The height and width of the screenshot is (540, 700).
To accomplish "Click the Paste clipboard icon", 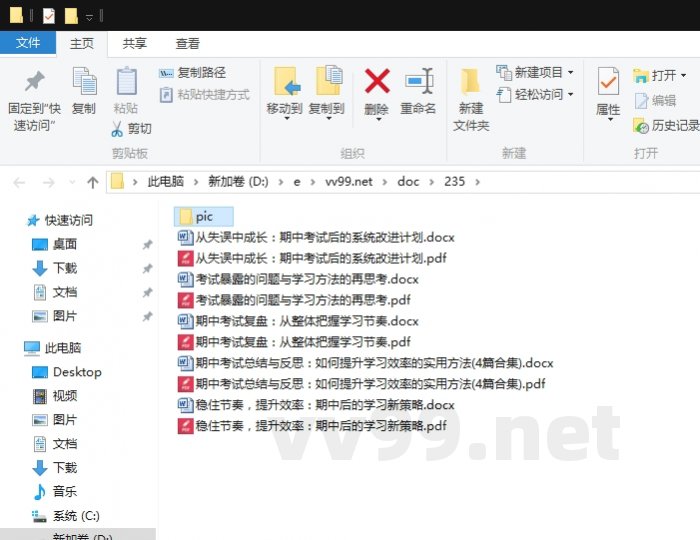I will [x=126, y=81].
